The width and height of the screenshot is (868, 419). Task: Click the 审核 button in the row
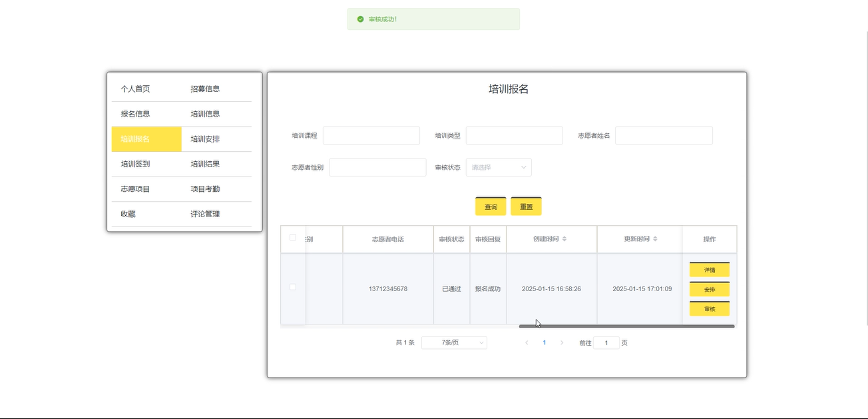(709, 309)
